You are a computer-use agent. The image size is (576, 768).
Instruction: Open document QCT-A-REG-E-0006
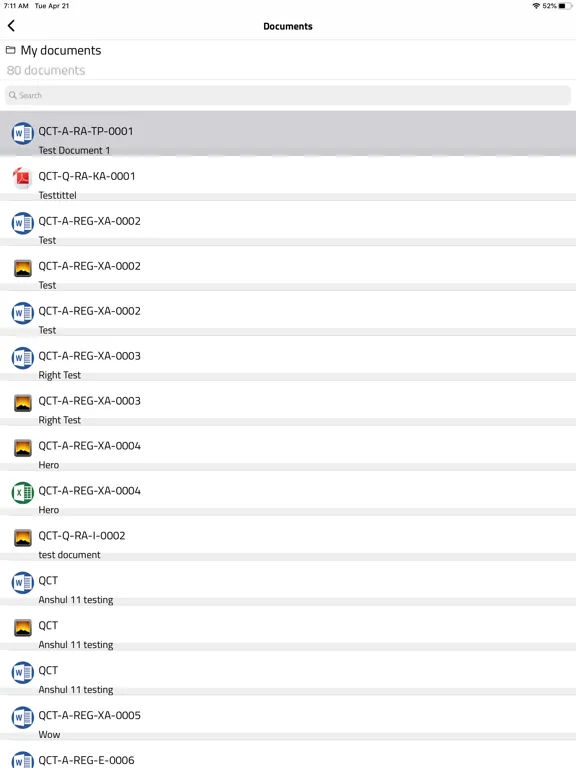tap(288, 754)
